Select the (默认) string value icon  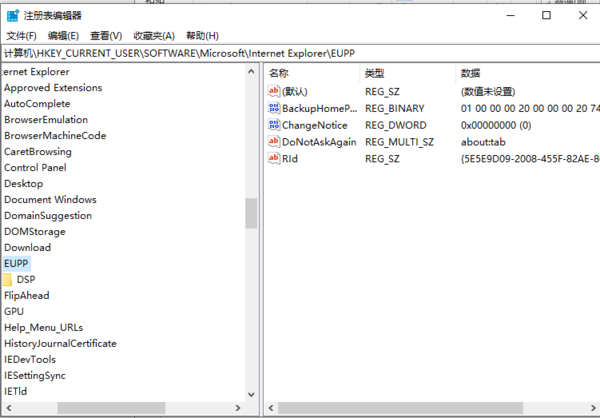click(x=274, y=92)
